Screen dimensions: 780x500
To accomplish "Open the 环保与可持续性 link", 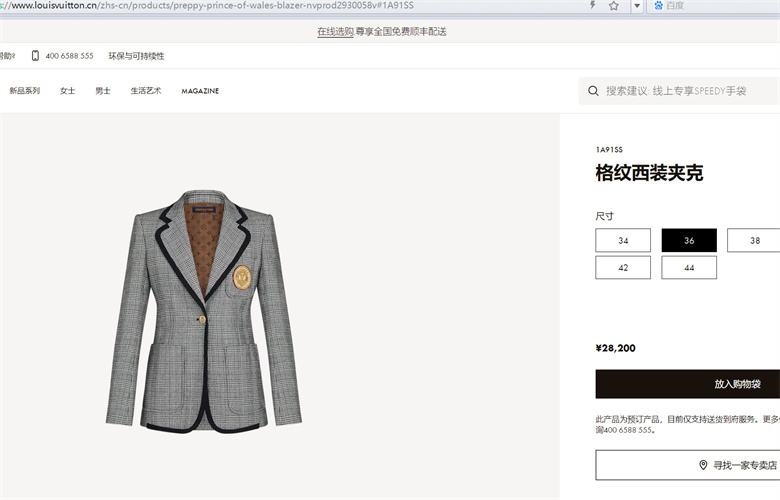I will (136, 56).
